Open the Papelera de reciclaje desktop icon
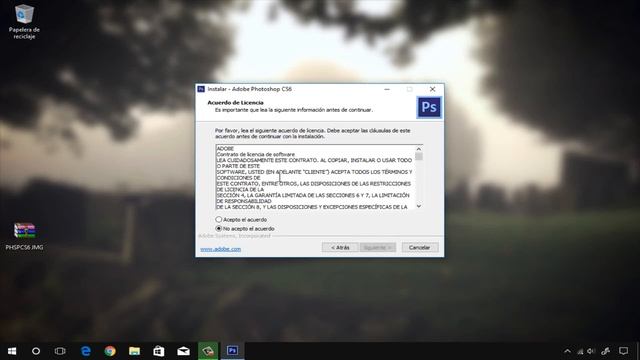640x360 pixels. [x=24, y=21]
